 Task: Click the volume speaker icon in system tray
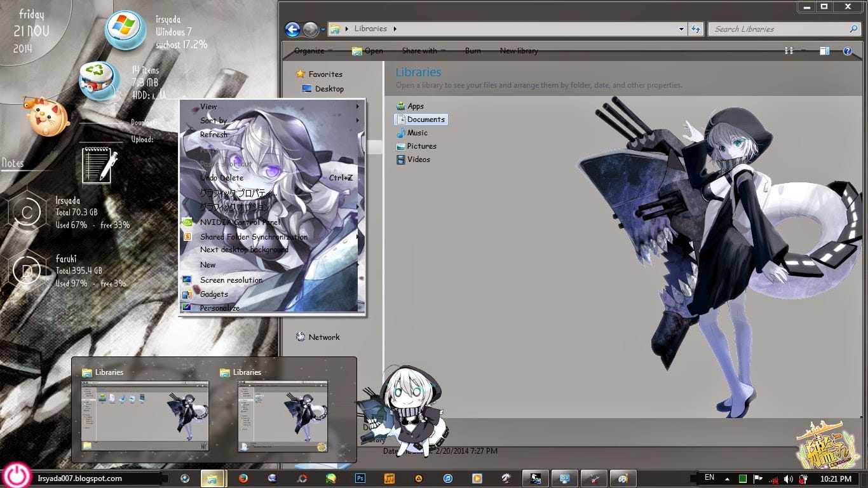[788, 478]
